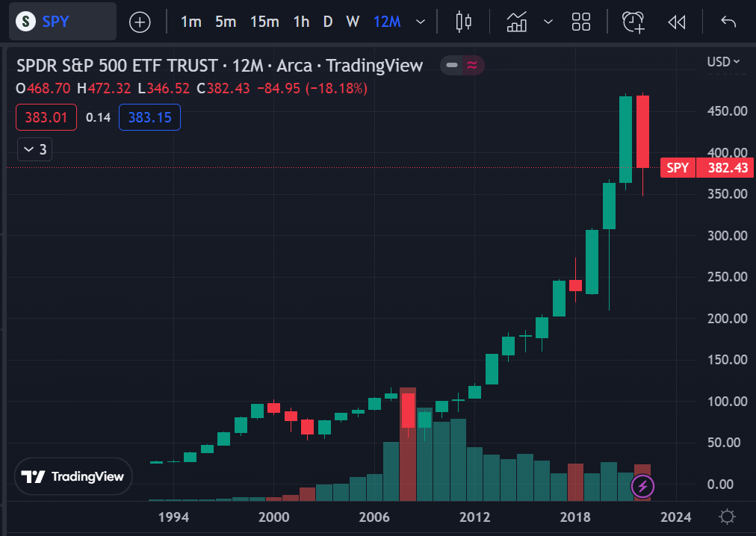Click the 300.00 price axis label

727,236
